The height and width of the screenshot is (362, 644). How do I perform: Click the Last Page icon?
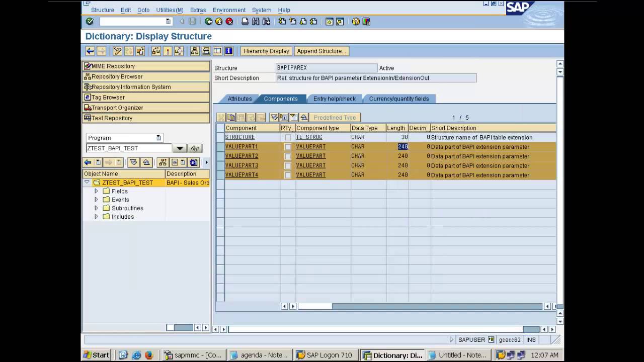click(x=313, y=22)
